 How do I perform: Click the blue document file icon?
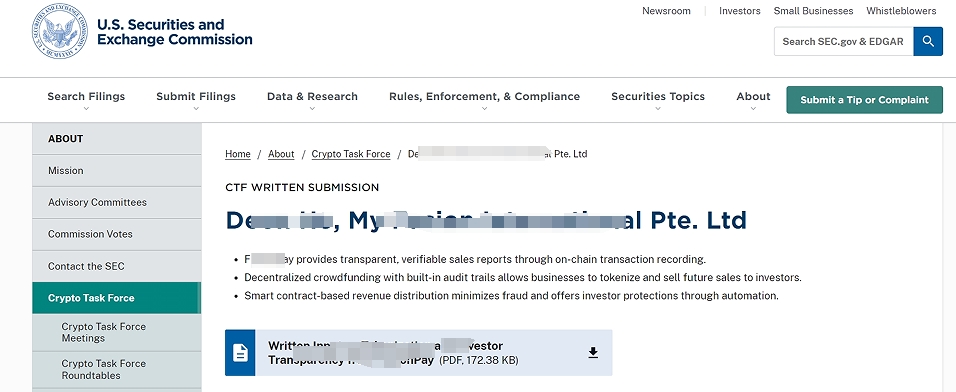point(240,353)
